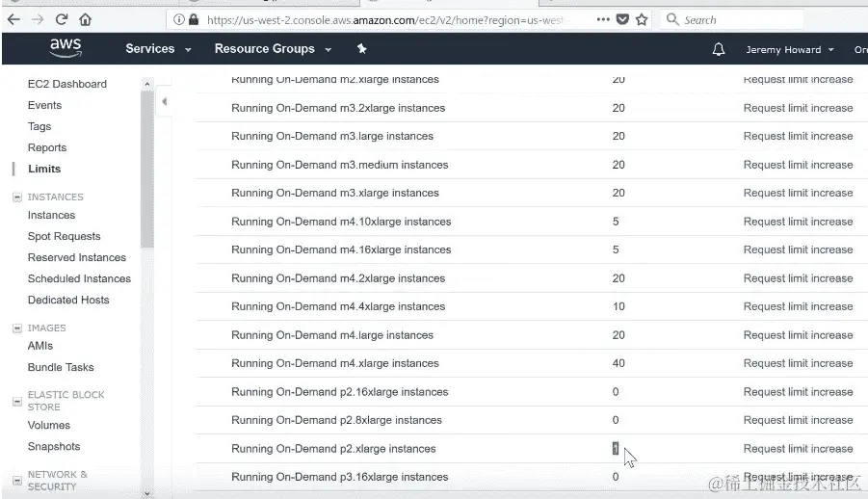The height and width of the screenshot is (499, 868).
Task: Open the AWS logo home link
Action: [66, 48]
